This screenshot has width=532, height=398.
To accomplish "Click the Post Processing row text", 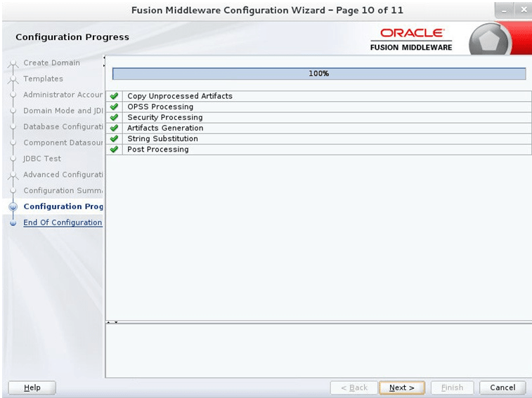I will pos(157,150).
